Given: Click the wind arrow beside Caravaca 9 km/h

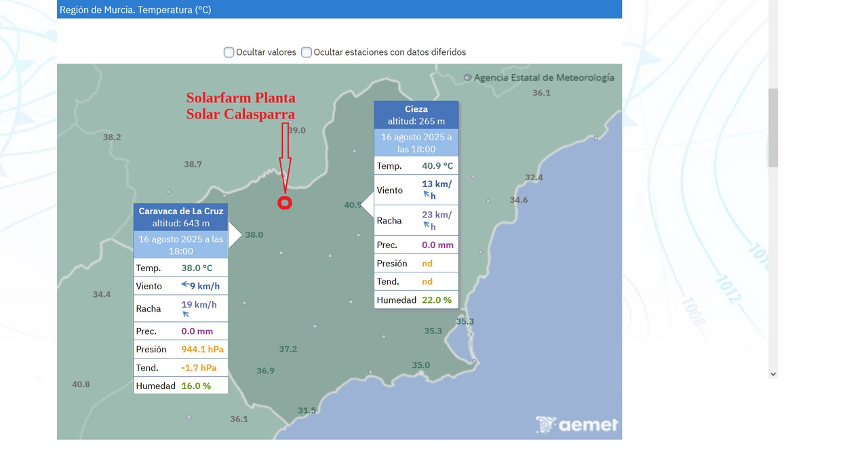Looking at the screenshot, I should pos(185,285).
